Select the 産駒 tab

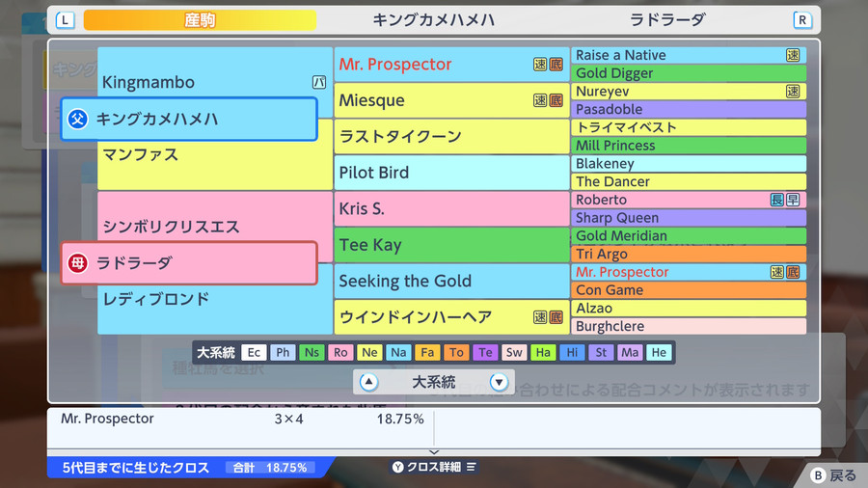point(200,20)
